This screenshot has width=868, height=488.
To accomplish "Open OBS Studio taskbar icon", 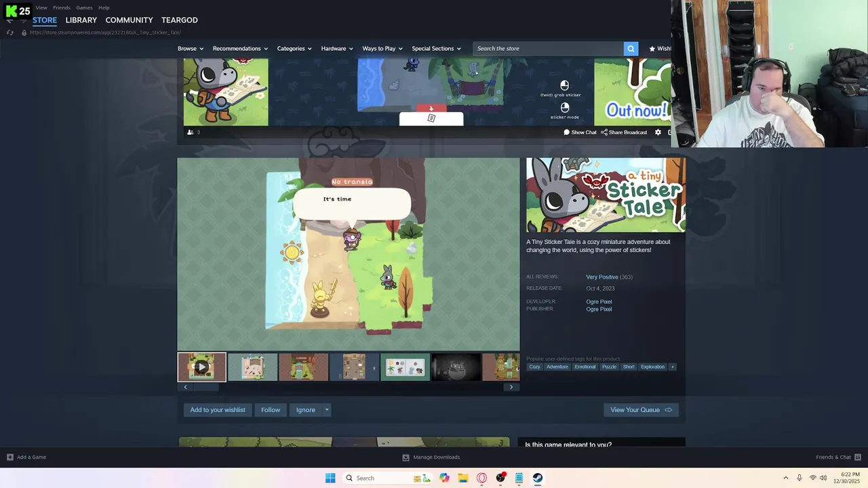I will pos(500,478).
